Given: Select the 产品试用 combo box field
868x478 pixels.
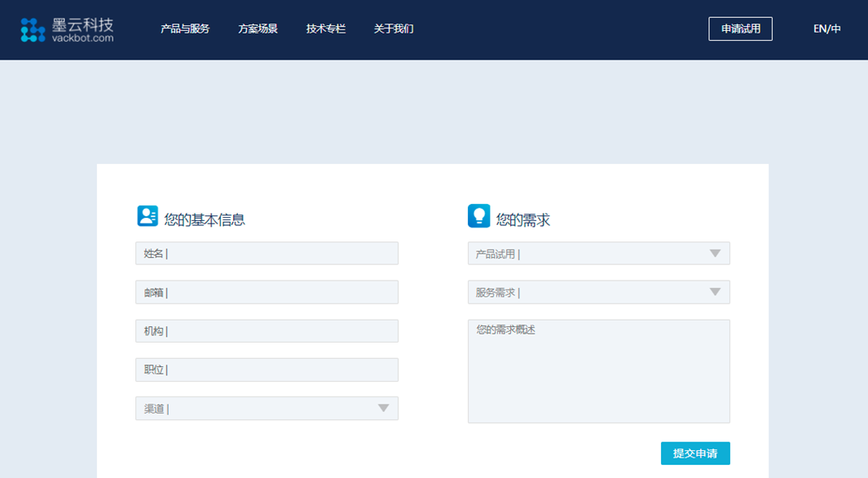Looking at the screenshot, I should click(x=599, y=253).
